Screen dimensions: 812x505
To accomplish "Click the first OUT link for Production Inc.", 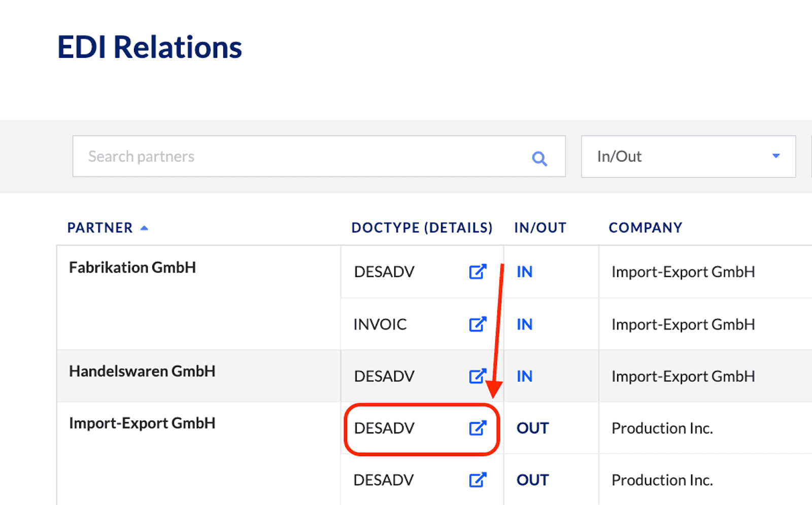I will coord(532,428).
